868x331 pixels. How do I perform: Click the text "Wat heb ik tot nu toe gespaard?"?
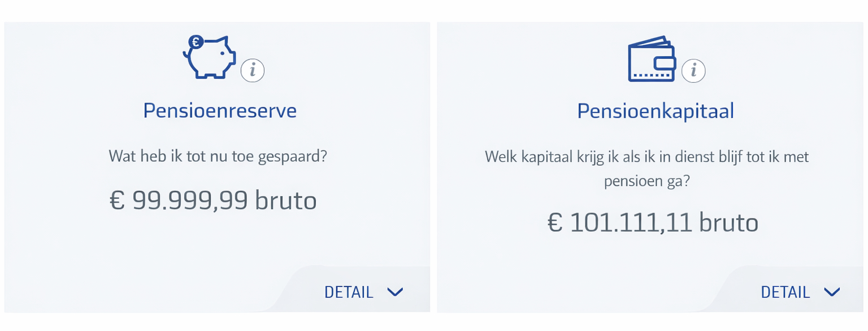coord(218,155)
